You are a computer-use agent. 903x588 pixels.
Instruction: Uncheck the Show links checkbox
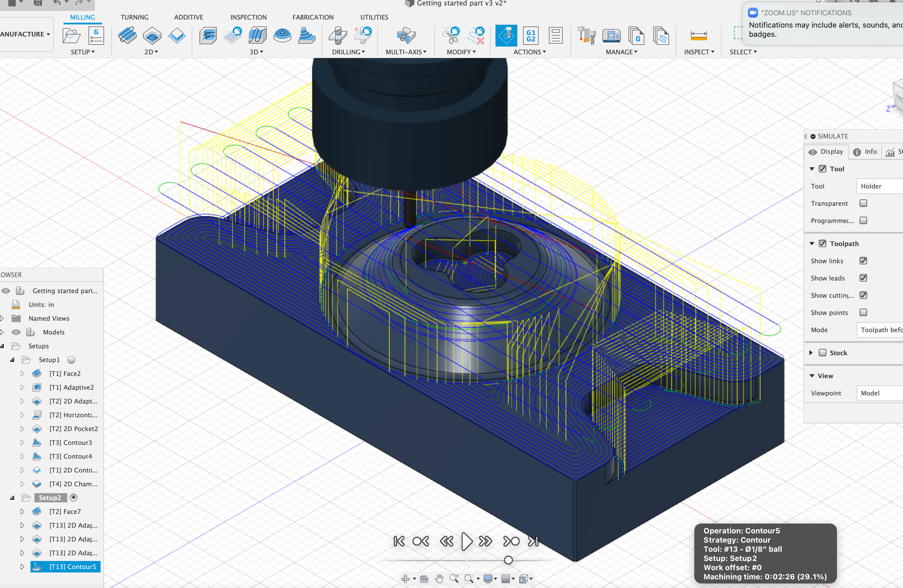(x=863, y=261)
